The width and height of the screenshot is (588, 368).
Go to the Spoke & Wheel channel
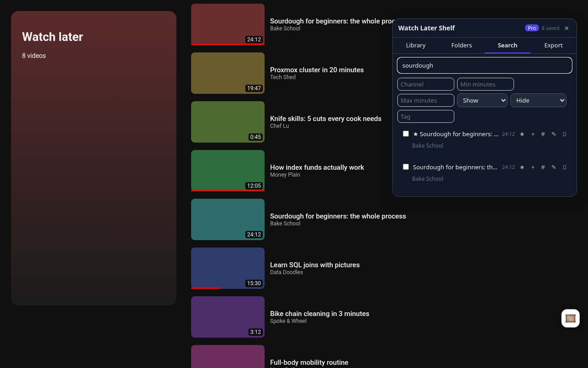(x=288, y=321)
